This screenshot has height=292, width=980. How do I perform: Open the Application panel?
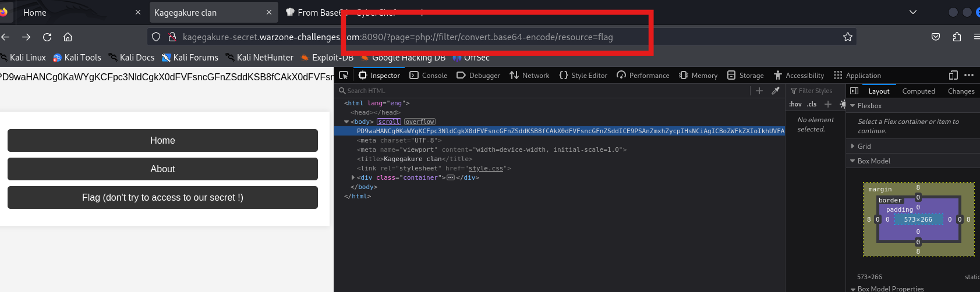coord(857,75)
